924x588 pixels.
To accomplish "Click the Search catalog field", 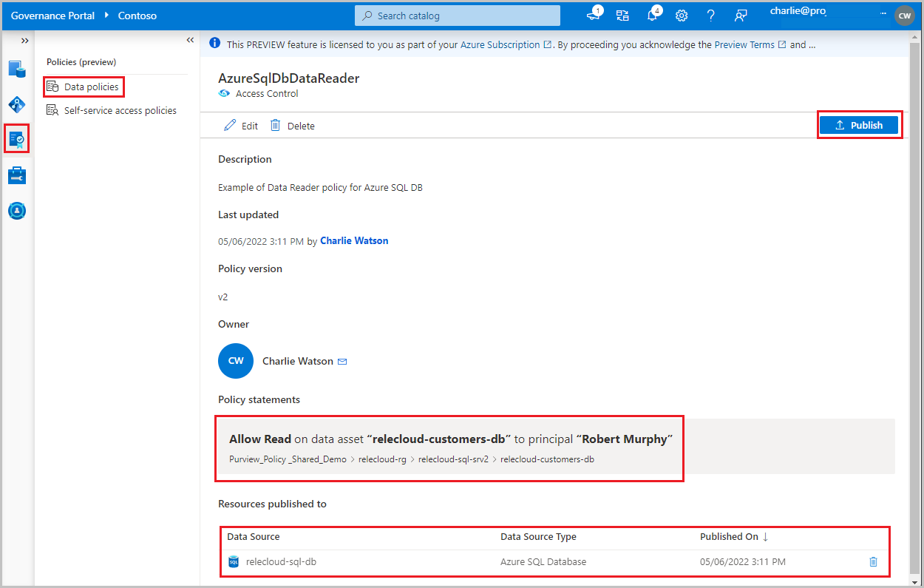I will pyautogui.click(x=456, y=15).
